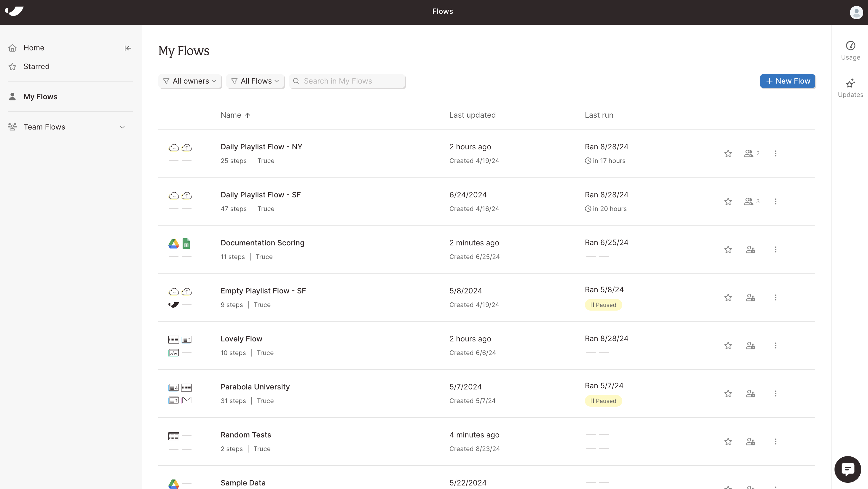Click the Parabola logo in header
The image size is (868, 489).
14,11
